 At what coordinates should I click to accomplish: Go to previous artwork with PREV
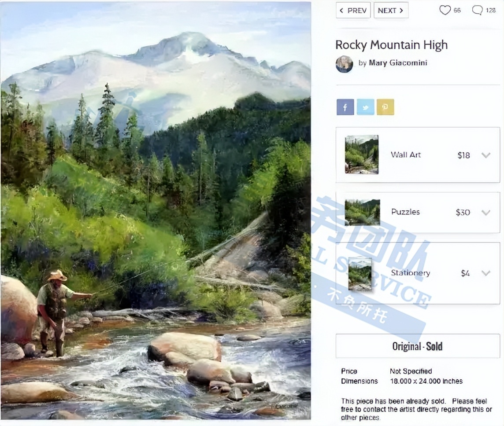point(353,10)
